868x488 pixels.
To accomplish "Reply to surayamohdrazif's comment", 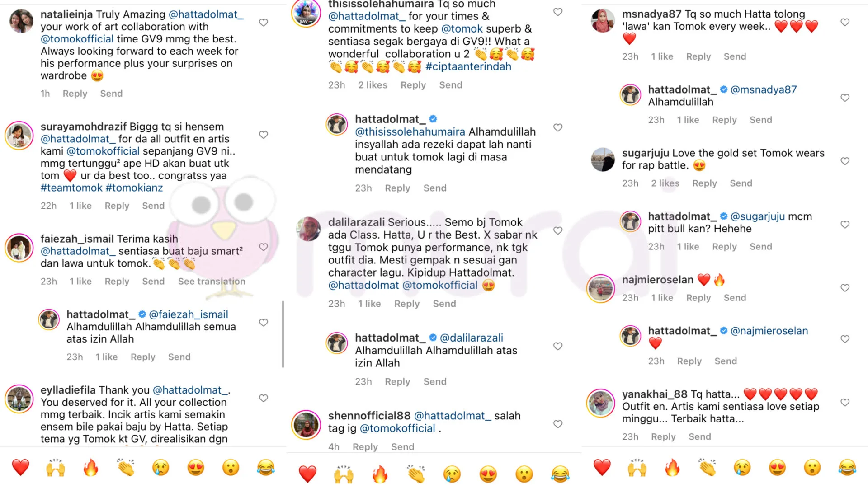I will (117, 206).
